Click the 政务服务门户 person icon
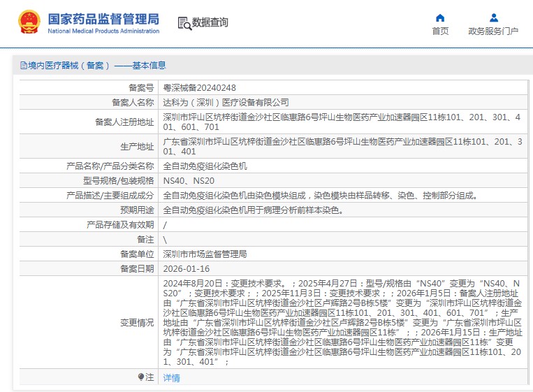533x392 pixels. point(494,18)
